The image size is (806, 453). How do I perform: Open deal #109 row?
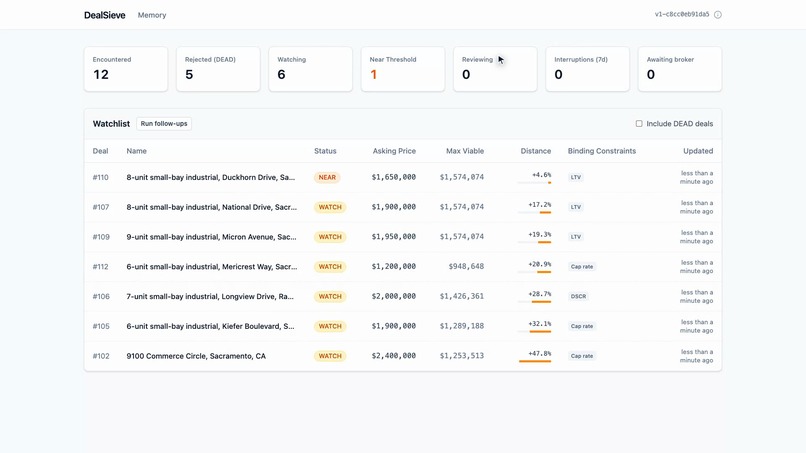(x=403, y=237)
